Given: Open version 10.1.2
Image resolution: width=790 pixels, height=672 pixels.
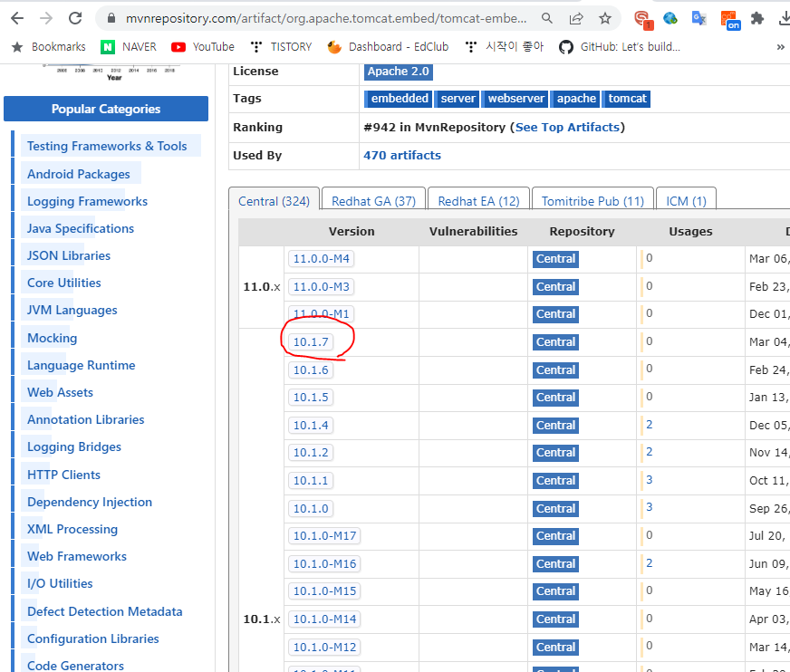Looking at the screenshot, I should point(311,452).
